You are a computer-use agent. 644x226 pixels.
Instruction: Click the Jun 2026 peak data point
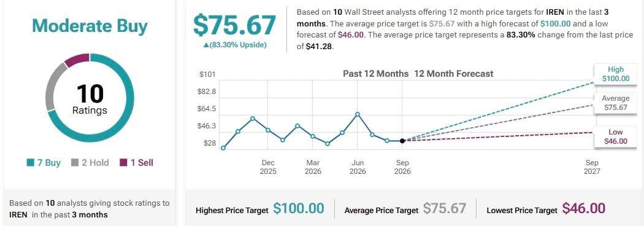point(358,114)
